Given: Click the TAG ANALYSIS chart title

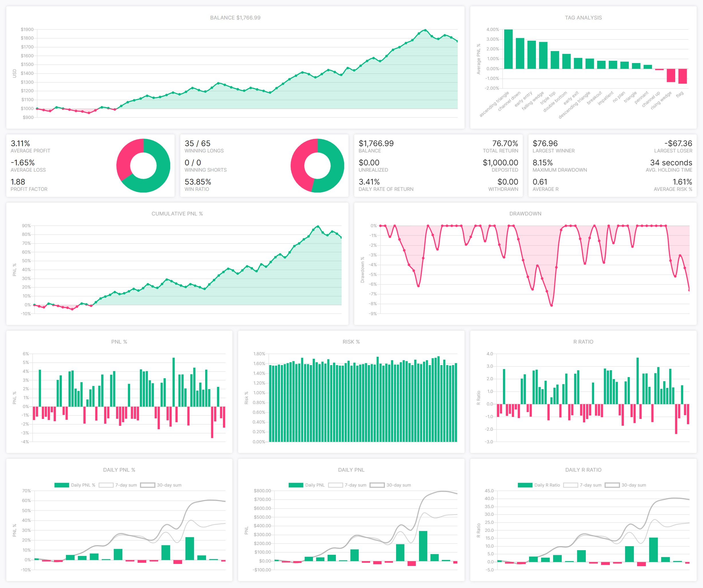Looking at the screenshot, I should [583, 18].
